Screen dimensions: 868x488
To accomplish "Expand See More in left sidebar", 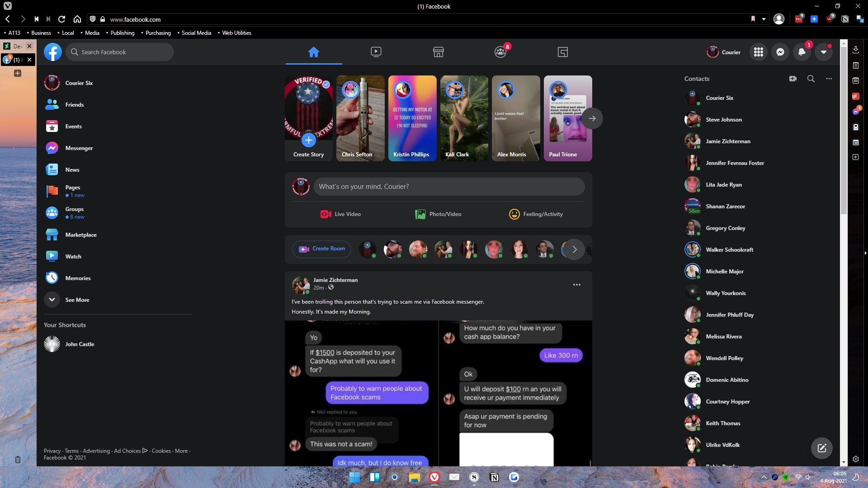I will click(x=118, y=300).
